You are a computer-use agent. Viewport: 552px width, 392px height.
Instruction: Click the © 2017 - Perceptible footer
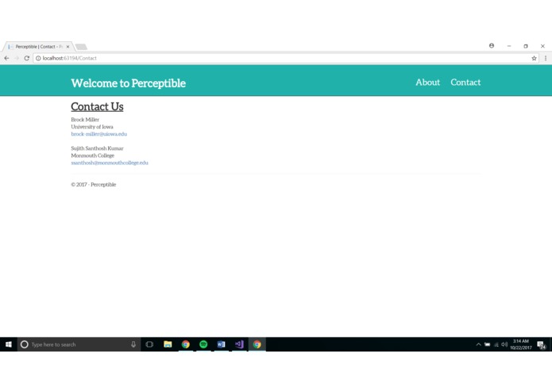93,185
